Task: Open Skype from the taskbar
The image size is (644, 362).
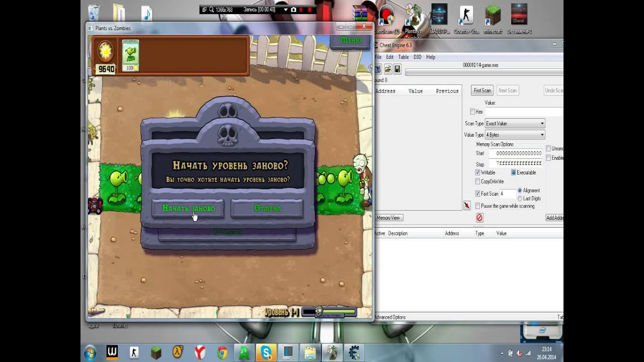Action: click(266, 352)
